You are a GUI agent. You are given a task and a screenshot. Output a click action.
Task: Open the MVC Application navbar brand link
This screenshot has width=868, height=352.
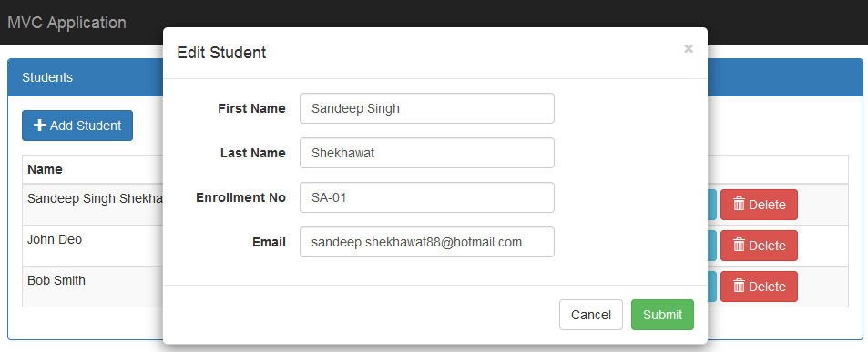tap(67, 23)
